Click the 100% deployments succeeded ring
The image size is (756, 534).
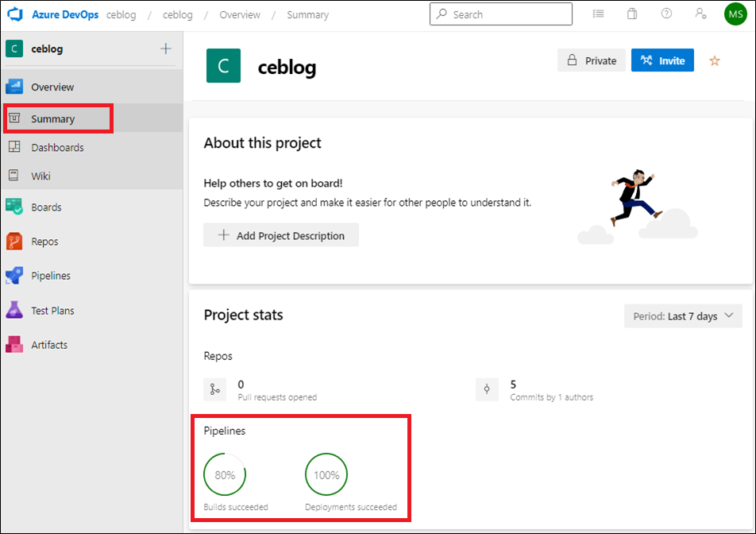(326, 474)
